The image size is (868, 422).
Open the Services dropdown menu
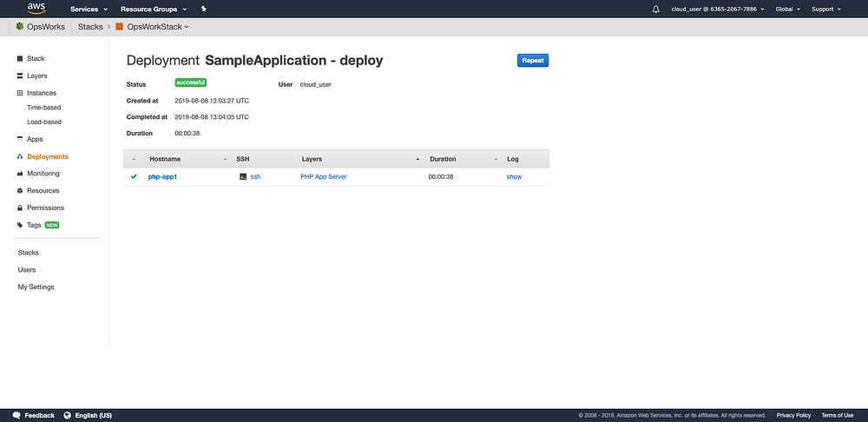89,9
